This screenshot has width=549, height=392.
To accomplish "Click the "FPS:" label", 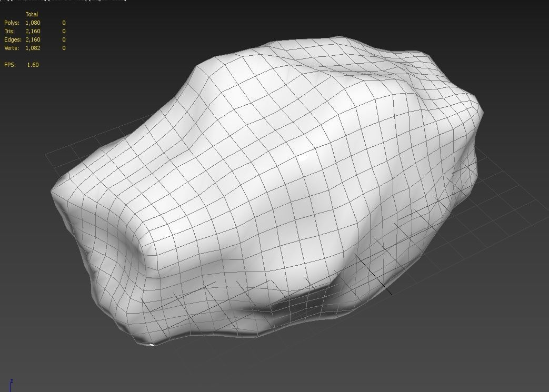I will tap(10, 65).
